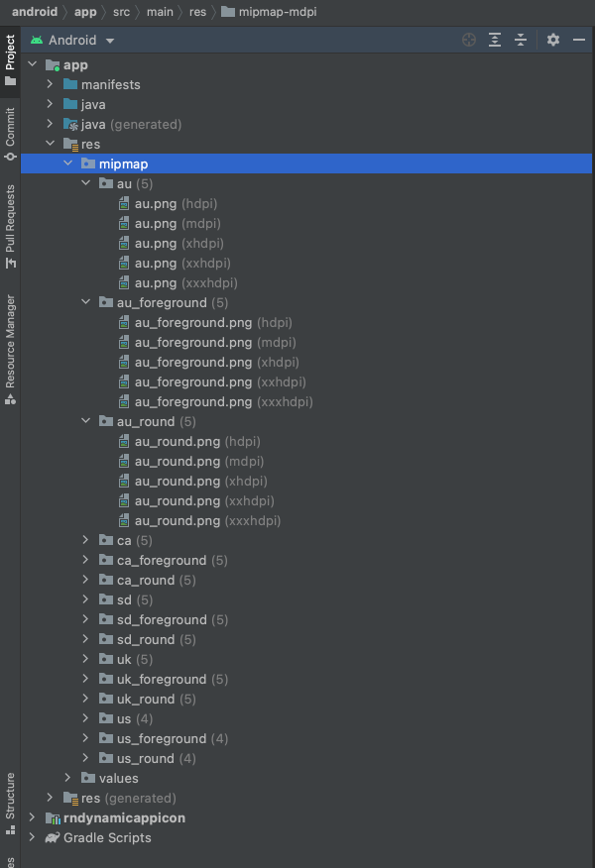Expand the ca_foreground (5) folder
Image resolution: width=595 pixels, height=868 pixels.
86,560
